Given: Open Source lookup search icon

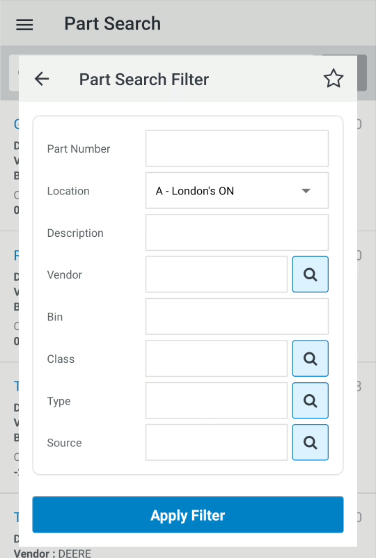Looking at the screenshot, I should [x=310, y=442].
